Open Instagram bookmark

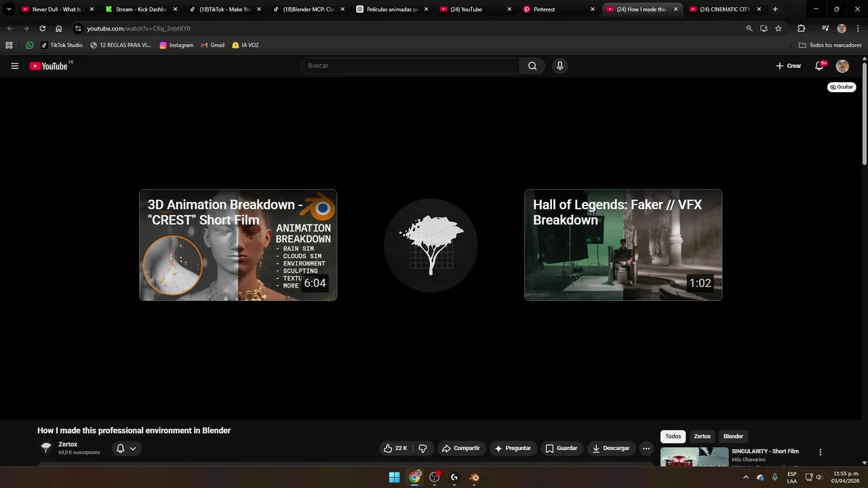click(x=176, y=45)
